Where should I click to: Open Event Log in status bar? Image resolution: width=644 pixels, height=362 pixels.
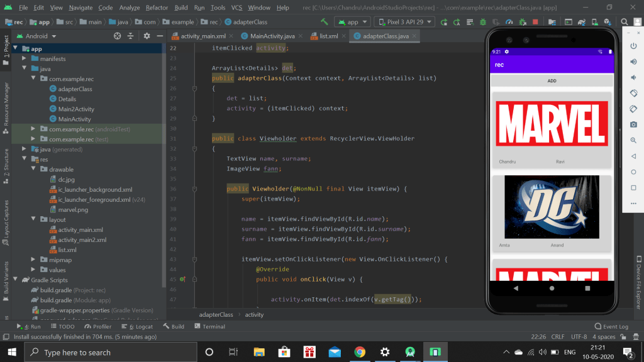pos(611,327)
